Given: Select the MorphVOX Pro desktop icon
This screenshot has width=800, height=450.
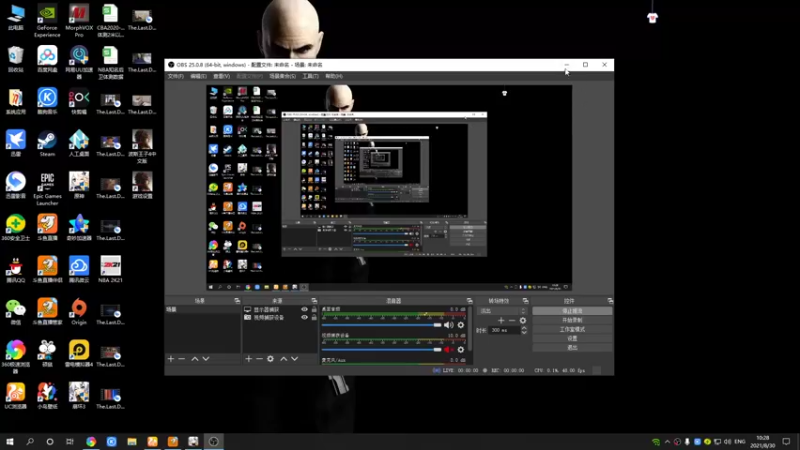Looking at the screenshot, I should pos(79,21).
